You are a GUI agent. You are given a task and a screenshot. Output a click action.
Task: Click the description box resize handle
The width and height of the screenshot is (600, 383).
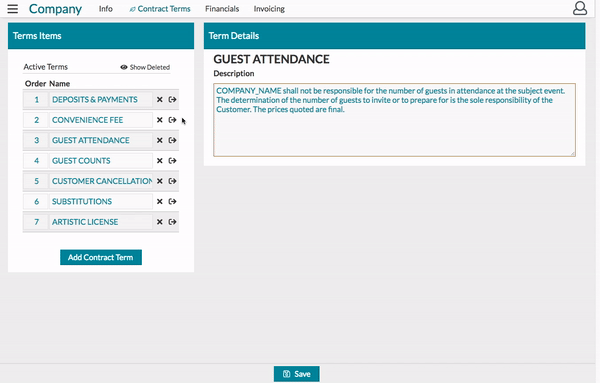point(572,153)
